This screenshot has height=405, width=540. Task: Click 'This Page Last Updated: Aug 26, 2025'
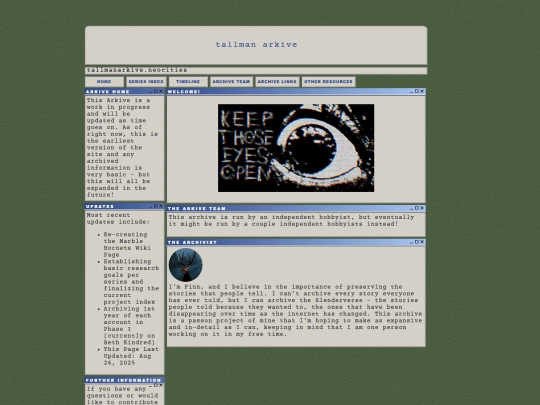(131, 356)
